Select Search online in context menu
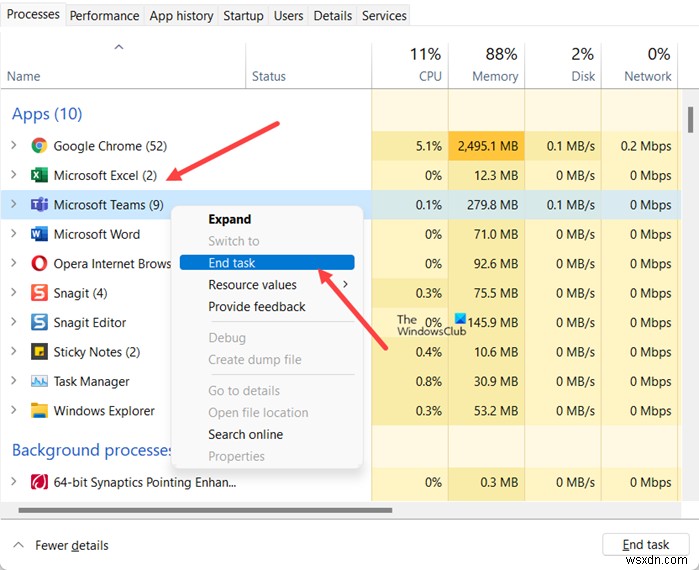The width and height of the screenshot is (699, 570). (245, 434)
